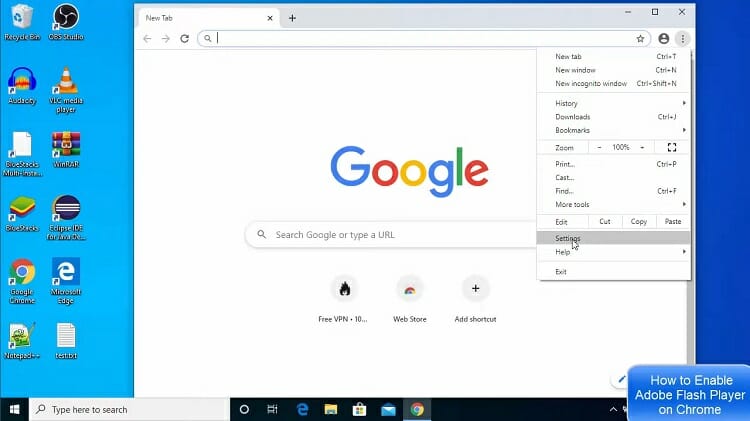Click Cut in Edit row

pos(605,222)
